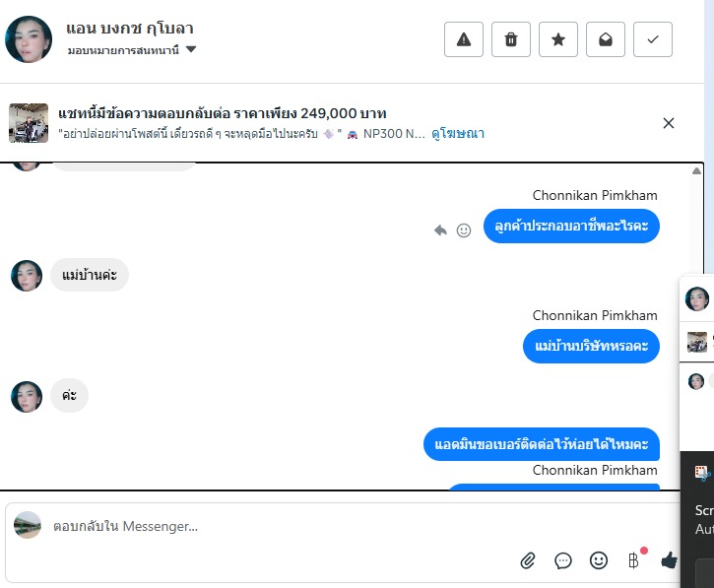The image size is (714, 588).
Task: Click the NP300 ad thumbnail image
Action: coord(29,123)
